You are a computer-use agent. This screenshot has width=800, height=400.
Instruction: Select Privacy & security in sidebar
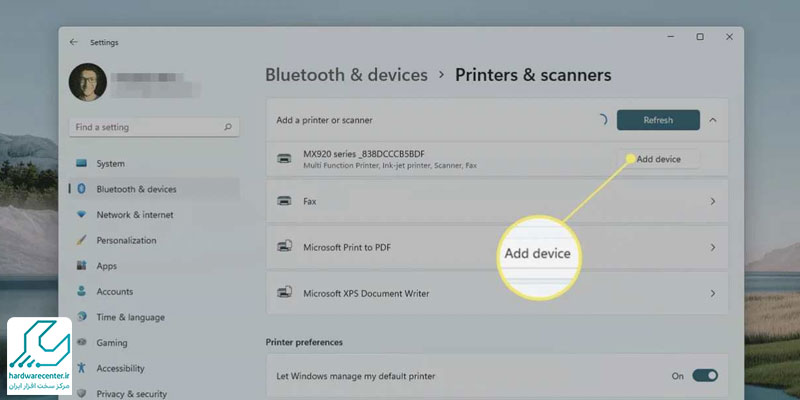(x=131, y=394)
